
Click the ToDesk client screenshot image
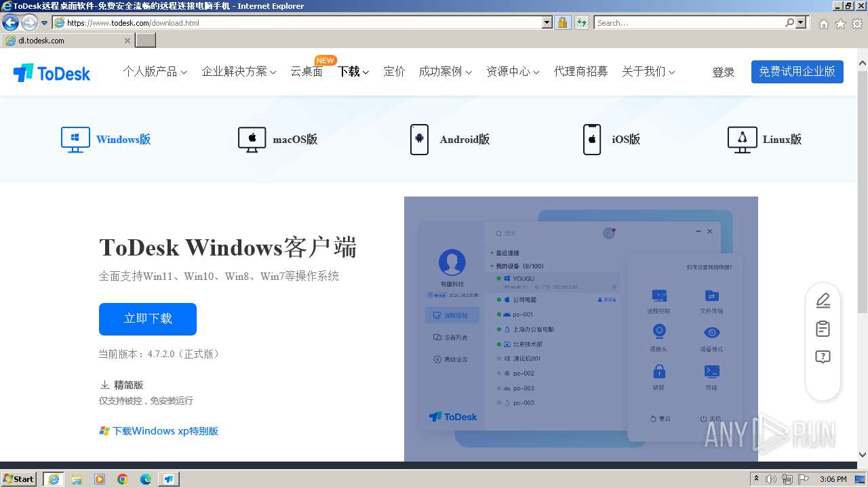click(x=581, y=329)
